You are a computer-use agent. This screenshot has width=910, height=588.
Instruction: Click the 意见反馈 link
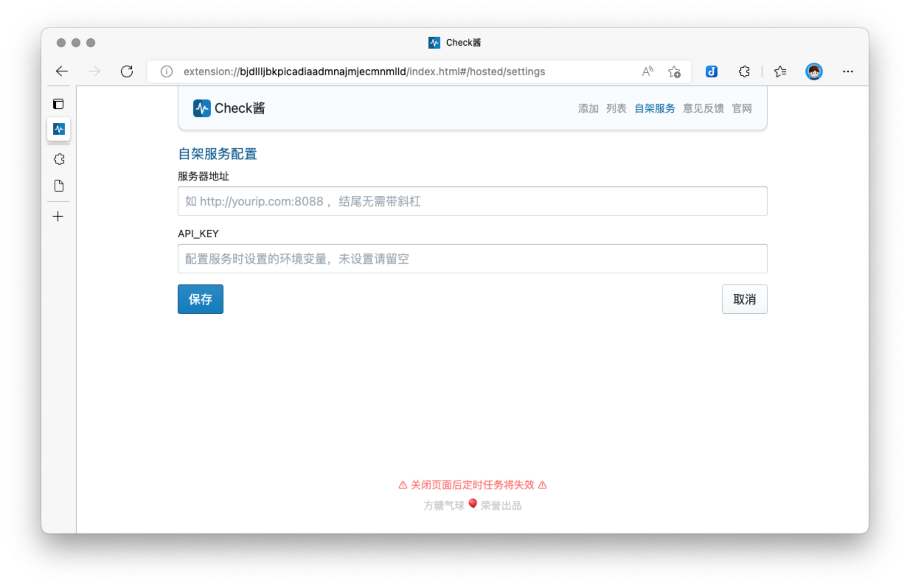tap(703, 108)
